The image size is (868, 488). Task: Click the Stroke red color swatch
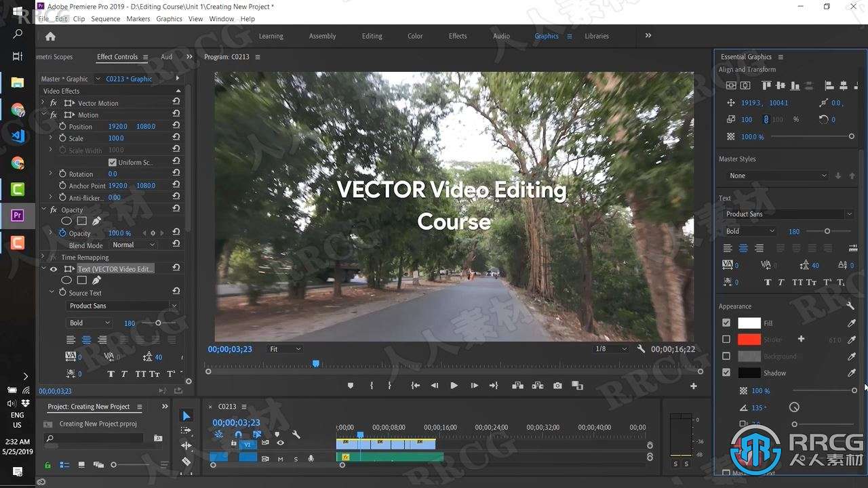coord(749,340)
